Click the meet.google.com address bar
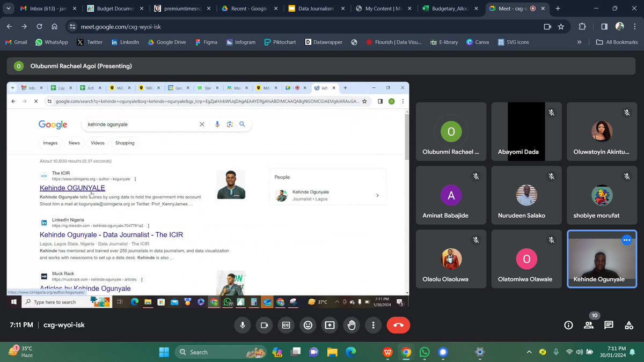Viewport: 644px width, 362px height. pyautogui.click(x=317, y=26)
